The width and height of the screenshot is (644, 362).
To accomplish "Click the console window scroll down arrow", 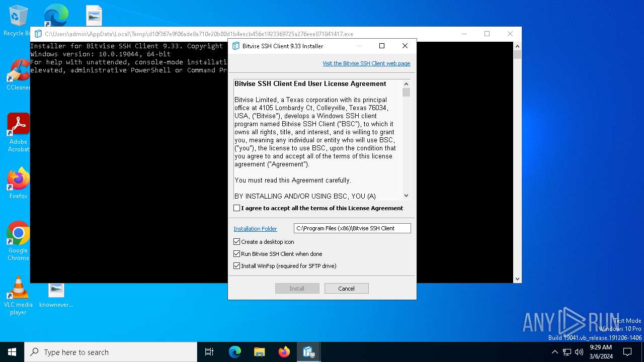I will click(x=517, y=279).
